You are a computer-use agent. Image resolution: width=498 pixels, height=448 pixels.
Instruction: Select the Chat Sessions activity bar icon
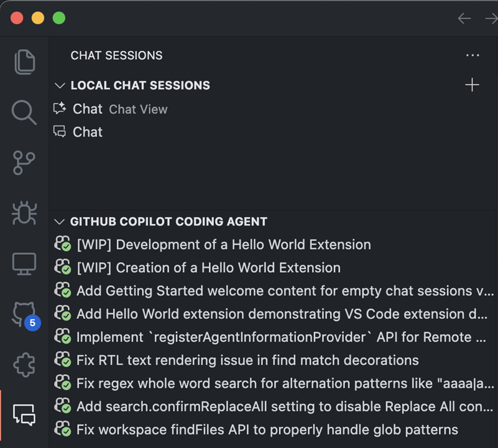24,415
